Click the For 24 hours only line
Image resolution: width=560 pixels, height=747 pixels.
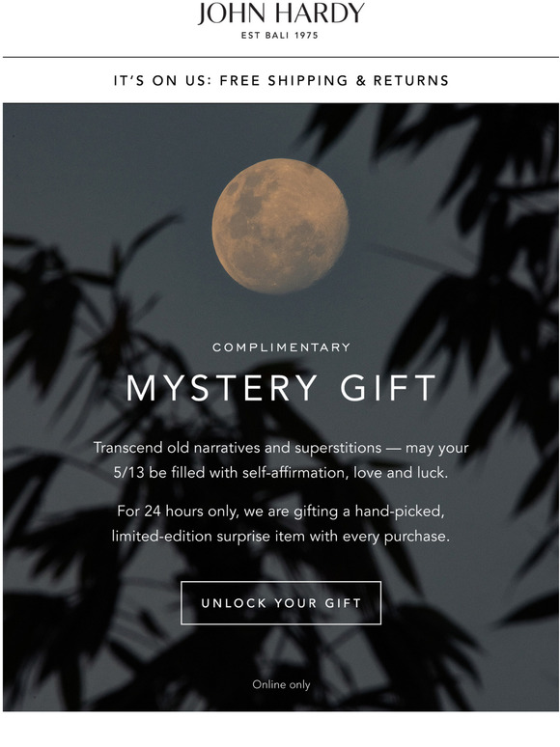point(281,512)
